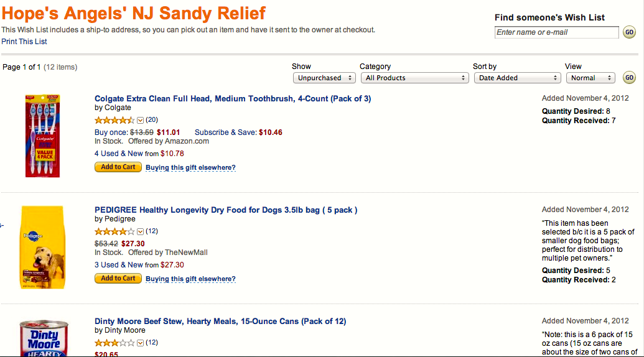Click the GO button next to View dropdown

[x=629, y=78]
